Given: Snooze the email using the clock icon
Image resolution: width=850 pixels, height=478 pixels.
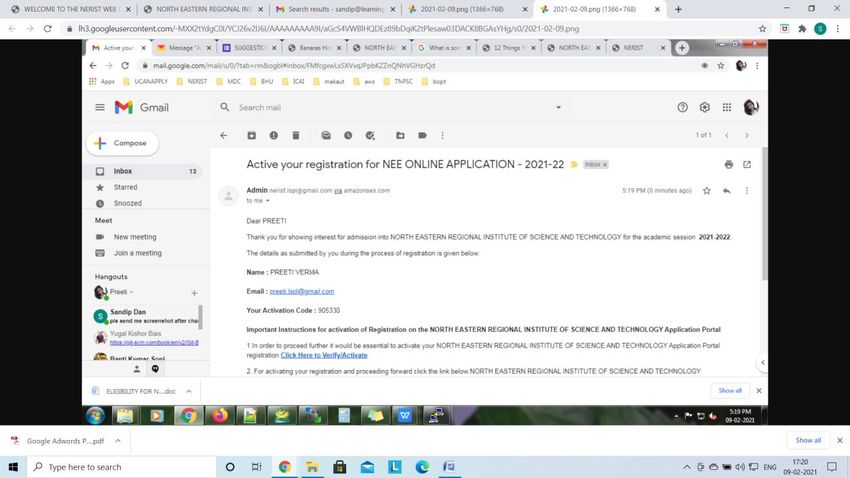Looking at the screenshot, I should (348, 135).
